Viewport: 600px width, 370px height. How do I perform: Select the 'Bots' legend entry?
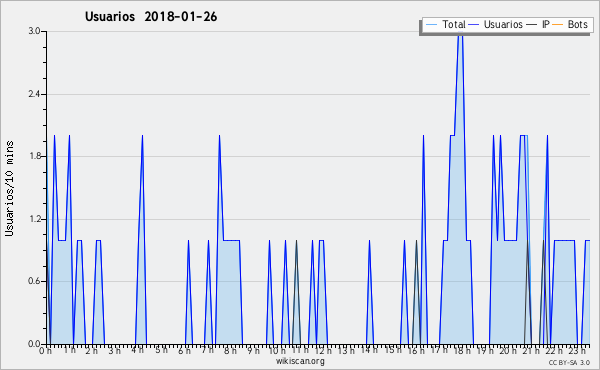pyautogui.click(x=577, y=24)
